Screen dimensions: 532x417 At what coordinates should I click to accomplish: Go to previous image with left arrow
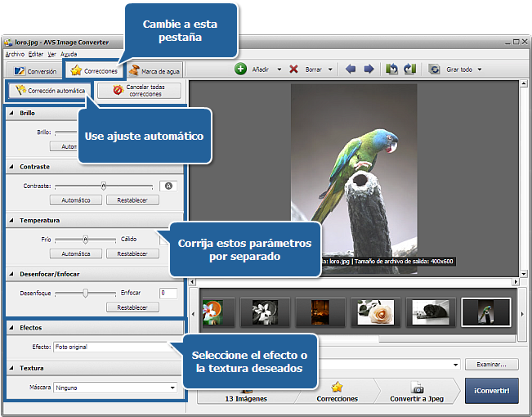click(351, 69)
